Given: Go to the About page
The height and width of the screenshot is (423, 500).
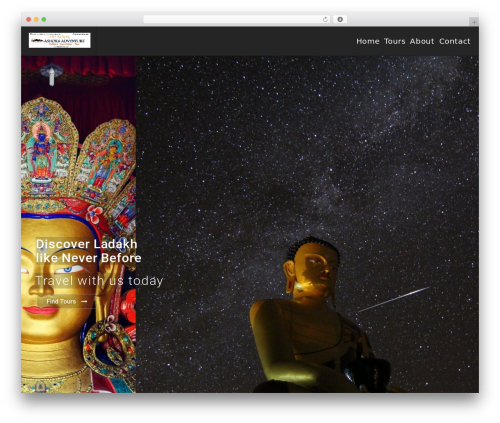Looking at the screenshot, I should pyautogui.click(x=422, y=41).
